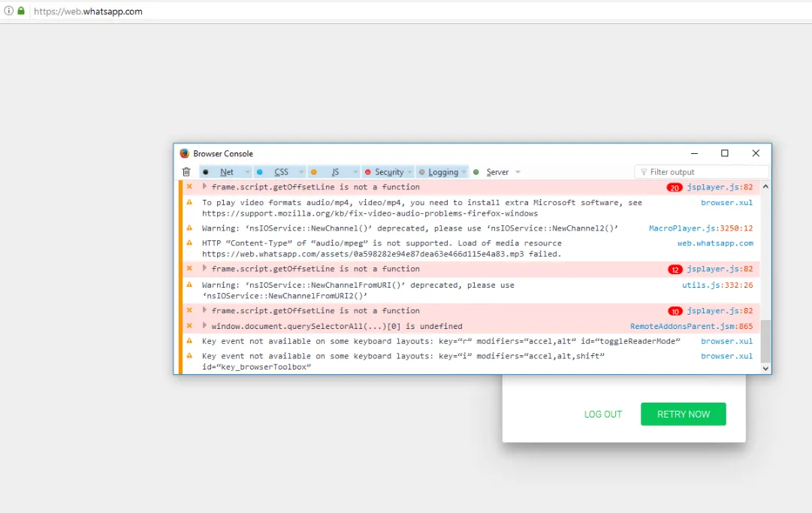The height and width of the screenshot is (513, 812).
Task: Toggle the CSS filter button
Action: click(x=276, y=172)
